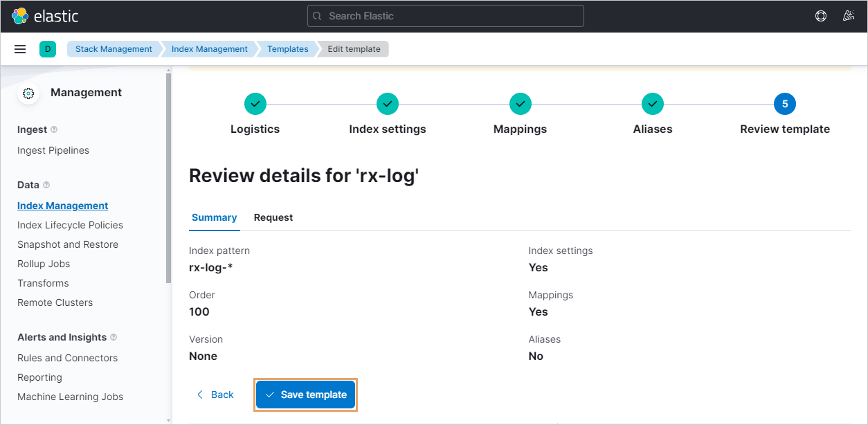The image size is (868, 425).
Task: Go to the Logistics step circle
Action: tap(255, 104)
